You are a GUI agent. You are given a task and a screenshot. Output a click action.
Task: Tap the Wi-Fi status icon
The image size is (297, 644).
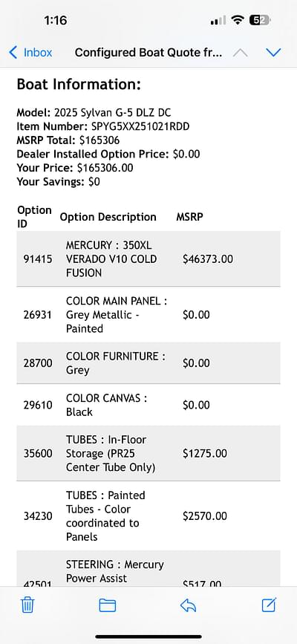(238, 20)
